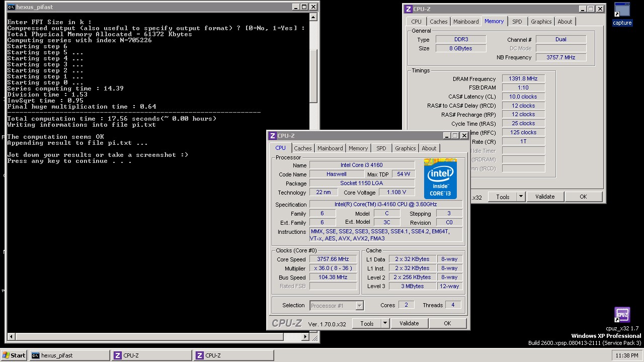Screen dimensions: 644x362
Task: Click Package value Socket 1150 LGA
Action: (362, 183)
